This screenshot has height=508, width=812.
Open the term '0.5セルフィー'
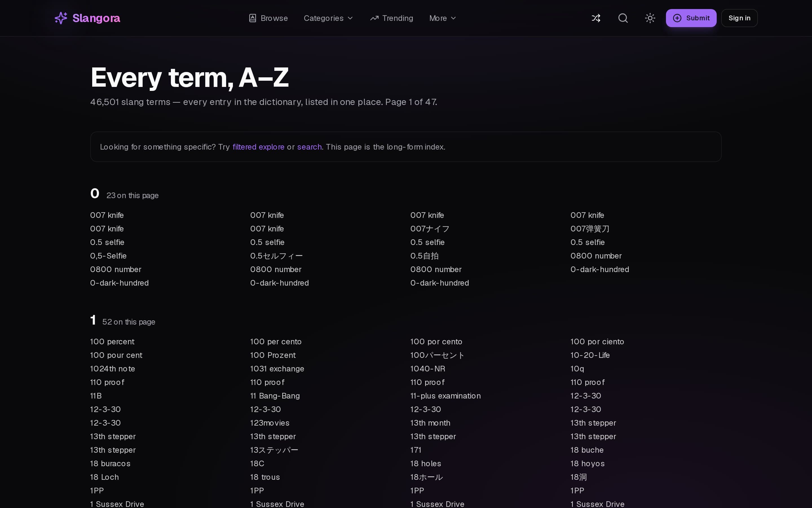(277, 256)
